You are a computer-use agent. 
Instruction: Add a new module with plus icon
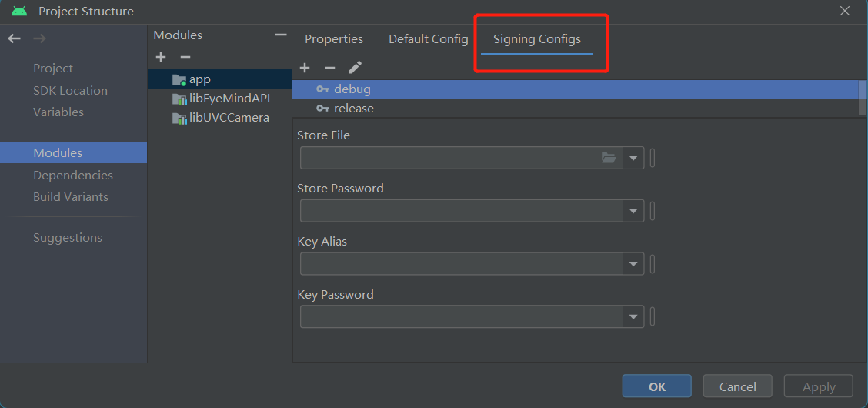click(161, 58)
